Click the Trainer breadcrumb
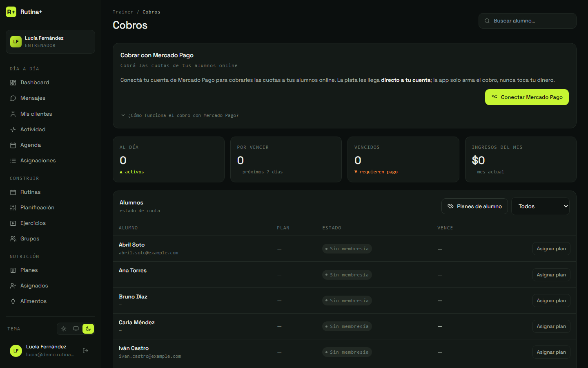Viewport: 588px width, 368px height. click(123, 12)
